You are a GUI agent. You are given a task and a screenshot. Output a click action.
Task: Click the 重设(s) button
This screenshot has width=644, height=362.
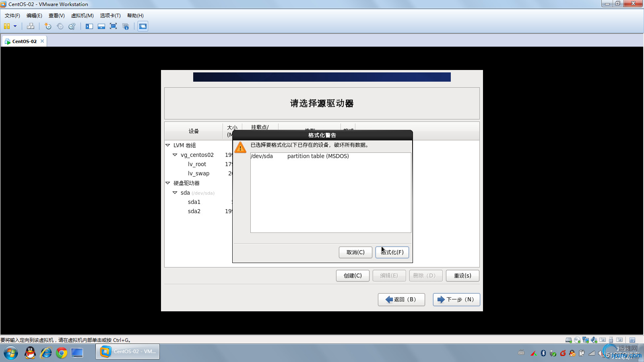pos(462,276)
